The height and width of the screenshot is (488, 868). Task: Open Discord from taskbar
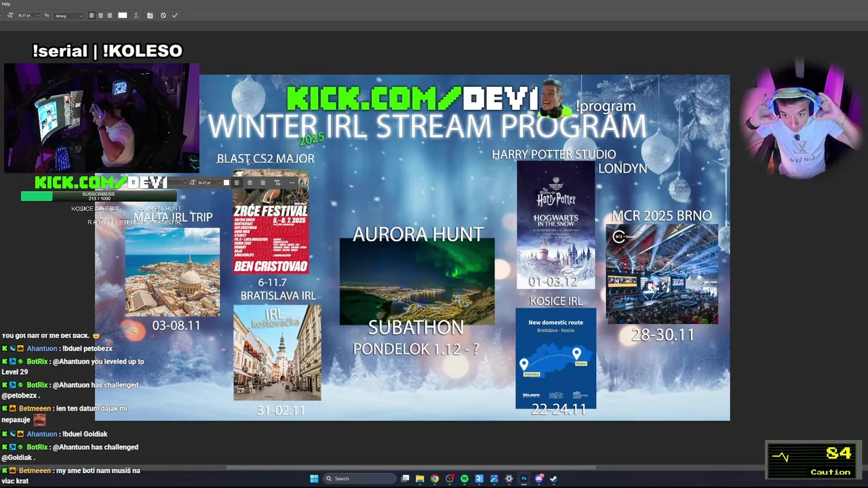[539, 479]
